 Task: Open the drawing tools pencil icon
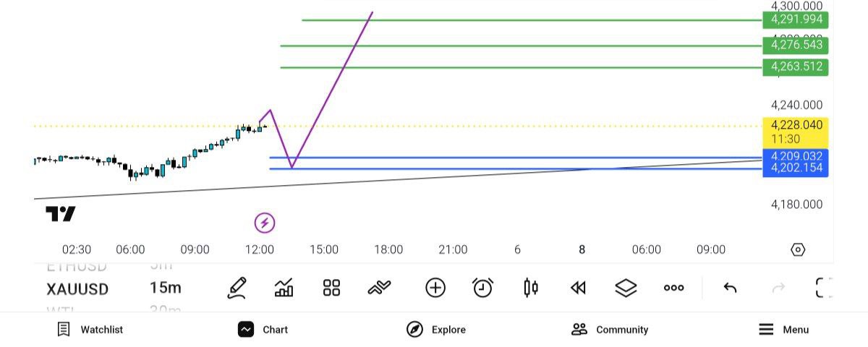coord(237,288)
